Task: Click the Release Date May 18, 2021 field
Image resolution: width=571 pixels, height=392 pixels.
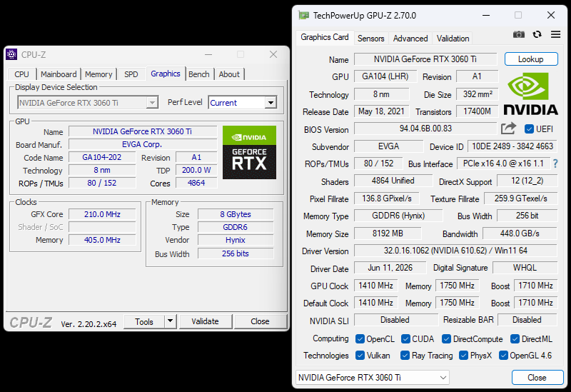Action: tap(381, 111)
